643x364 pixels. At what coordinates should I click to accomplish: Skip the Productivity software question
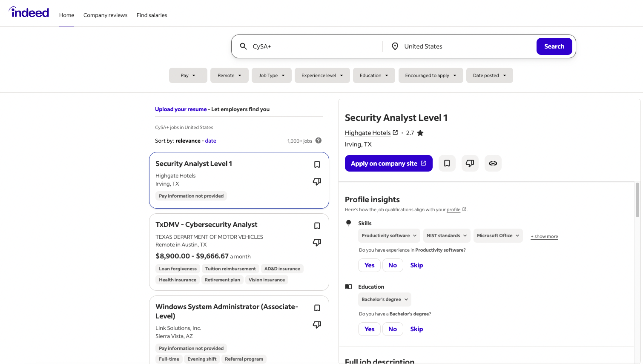(x=416, y=265)
